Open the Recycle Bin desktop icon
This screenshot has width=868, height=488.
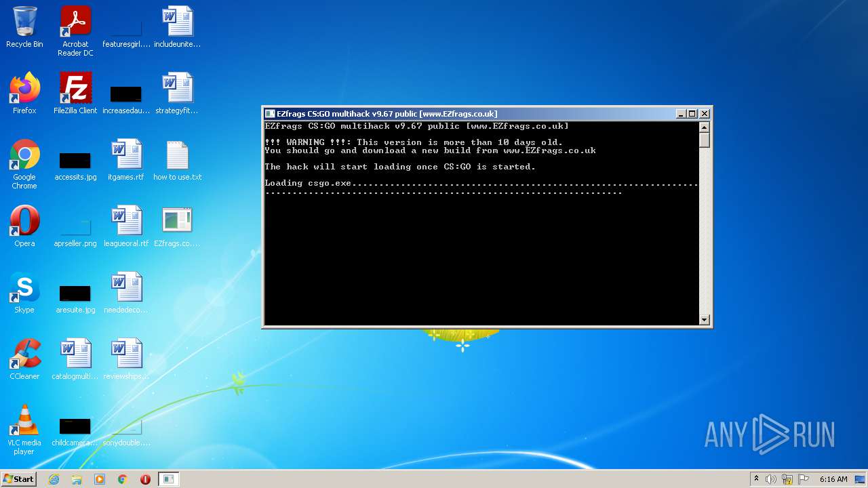pyautogui.click(x=24, y=28)
